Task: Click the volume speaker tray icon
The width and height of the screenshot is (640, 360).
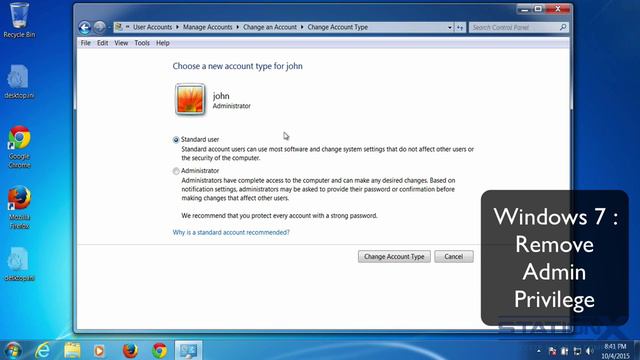Action: [x=589, y=351]
